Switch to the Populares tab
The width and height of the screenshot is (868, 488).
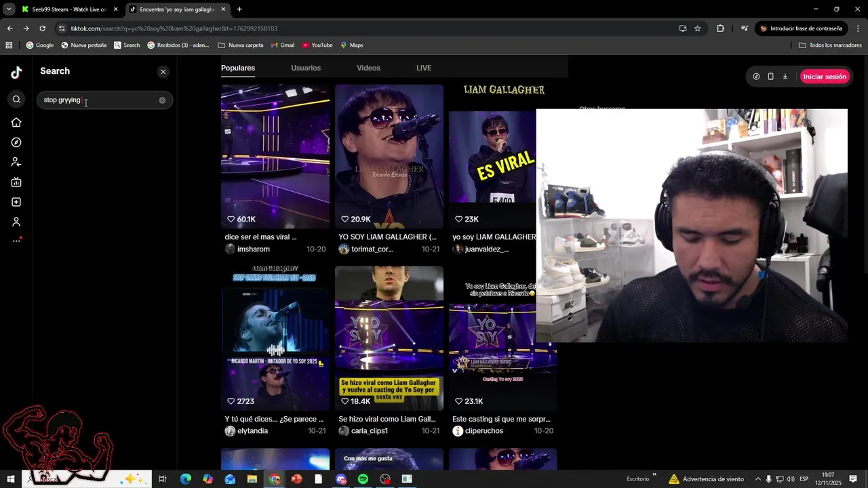point(238,68)
